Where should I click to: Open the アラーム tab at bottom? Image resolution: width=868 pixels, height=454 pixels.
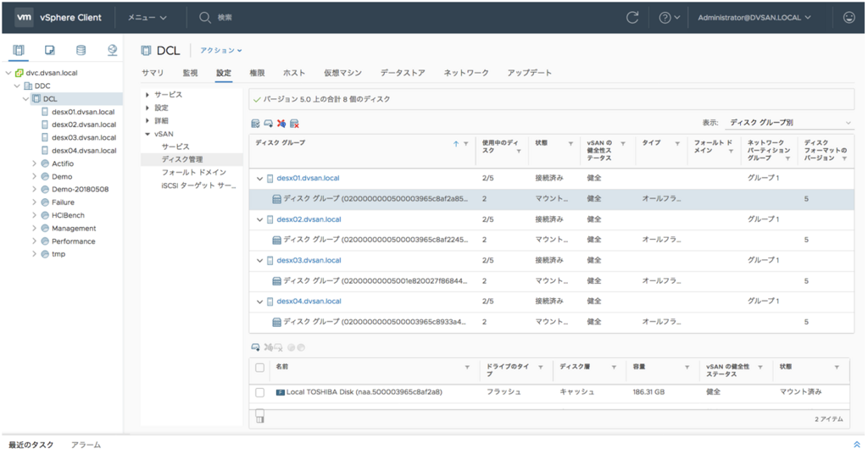[x=86, y=446]
